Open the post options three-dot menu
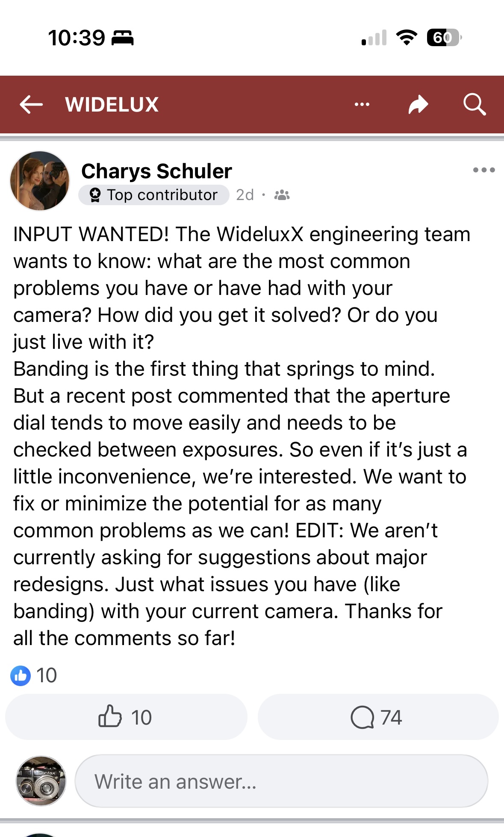The image size is (504, 837). pyautogui.click(x=483, y=170)
